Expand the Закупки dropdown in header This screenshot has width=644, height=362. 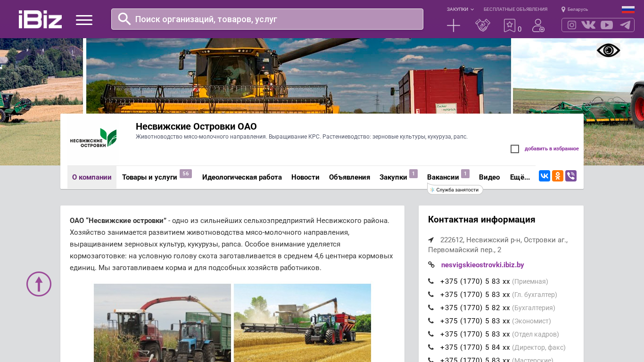pyautogui.click(x=460, y=9)
